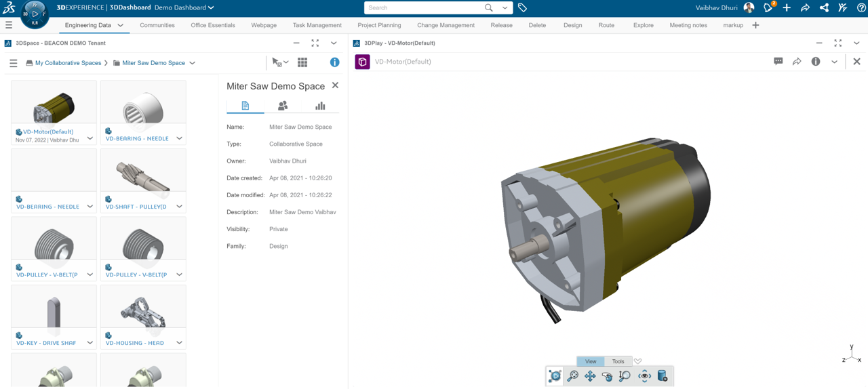
Task: Open the Communities dashboard tab
Action: (x=157, y=25)
